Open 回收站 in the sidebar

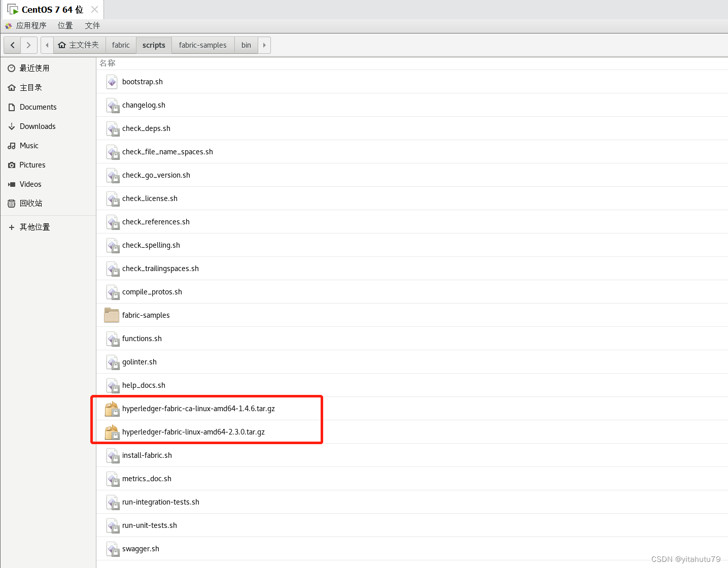click(48, 203)
